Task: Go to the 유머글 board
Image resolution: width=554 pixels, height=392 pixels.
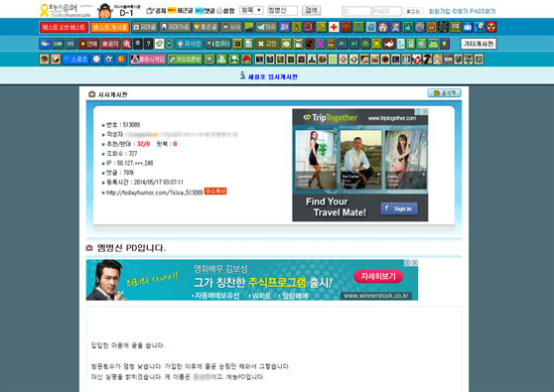Action: click(144, 27)
